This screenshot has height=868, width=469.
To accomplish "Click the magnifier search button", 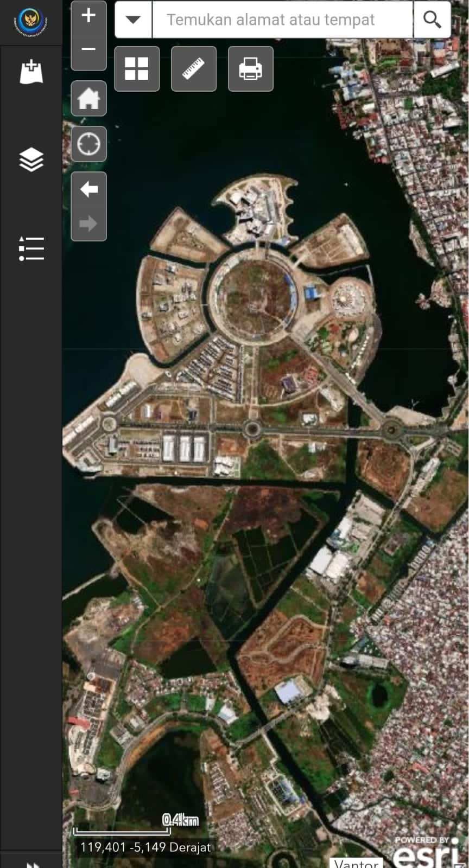I will point(432,20).
